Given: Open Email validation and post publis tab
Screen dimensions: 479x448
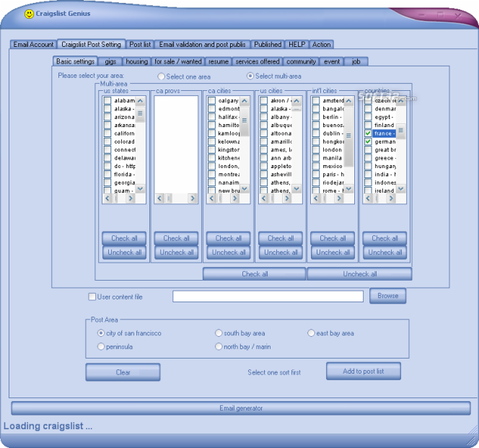Looking at the screenshot, I should pos(202,45).
